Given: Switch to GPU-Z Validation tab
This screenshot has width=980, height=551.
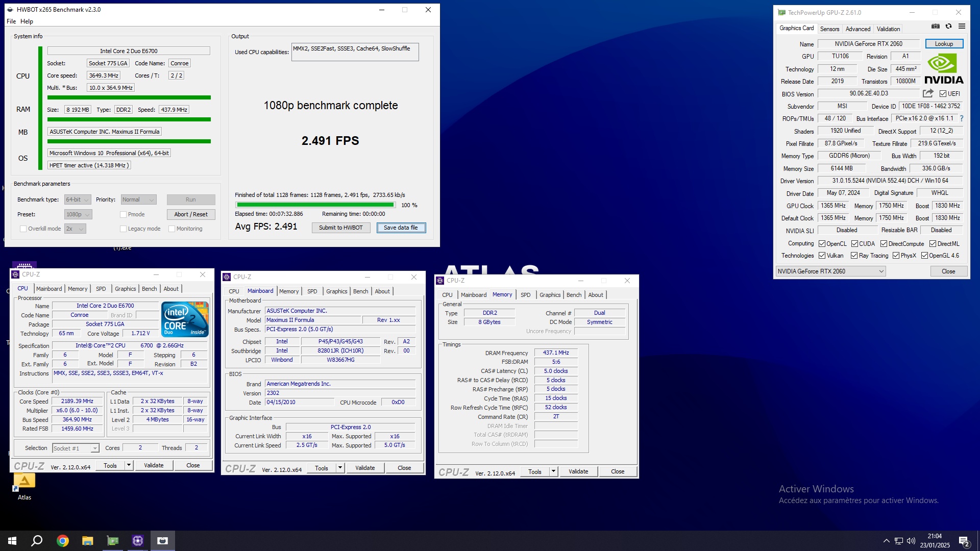Looking at the screenshot, I should pos(888,29).
